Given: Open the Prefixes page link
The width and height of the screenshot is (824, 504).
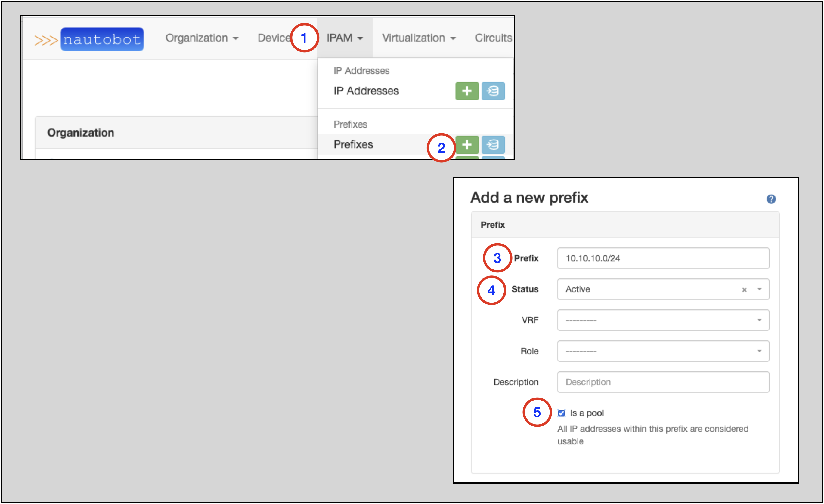Looking at the screenshot, I should coord(353,144).
